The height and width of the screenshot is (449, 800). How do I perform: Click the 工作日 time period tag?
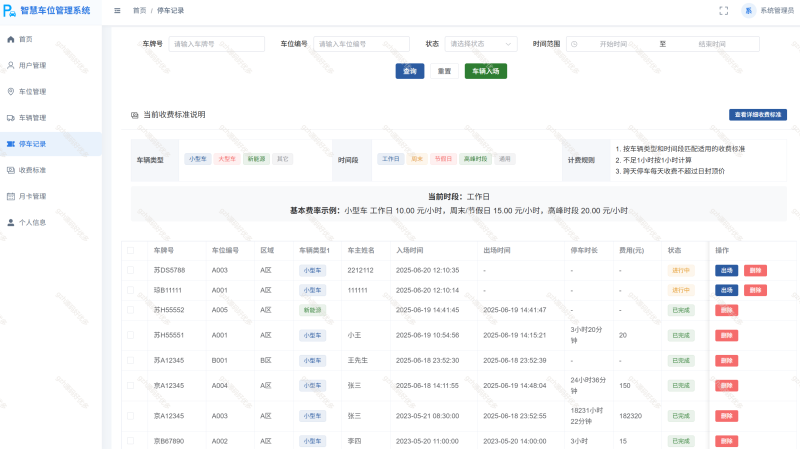(391, 159)
